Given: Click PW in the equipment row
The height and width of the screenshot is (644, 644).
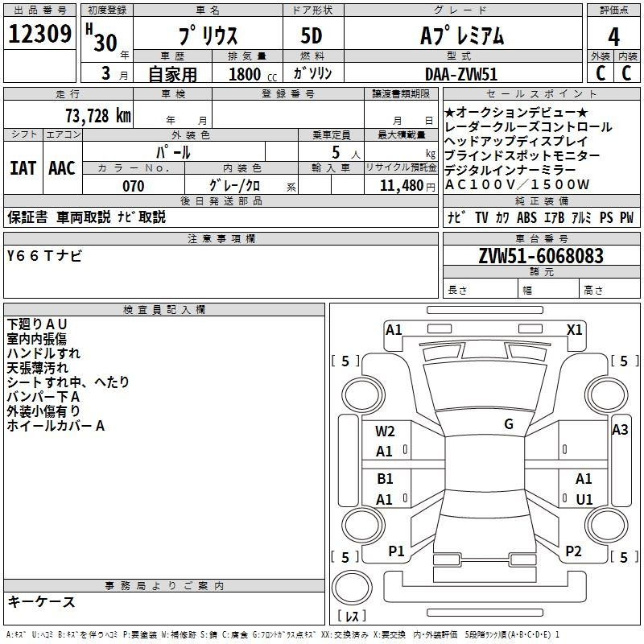Looking at the screenshot, I should [627, 217].
